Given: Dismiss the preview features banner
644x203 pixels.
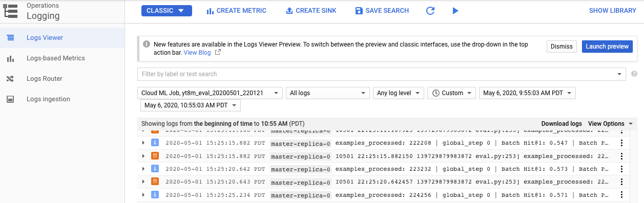Looking at the screenshot, I should click(x=562, y=47).
